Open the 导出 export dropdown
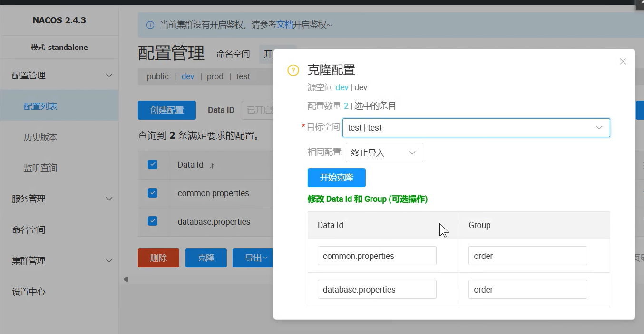Viewport: 644px width, 334px height. pyautogui.click(x=254, y=258)
